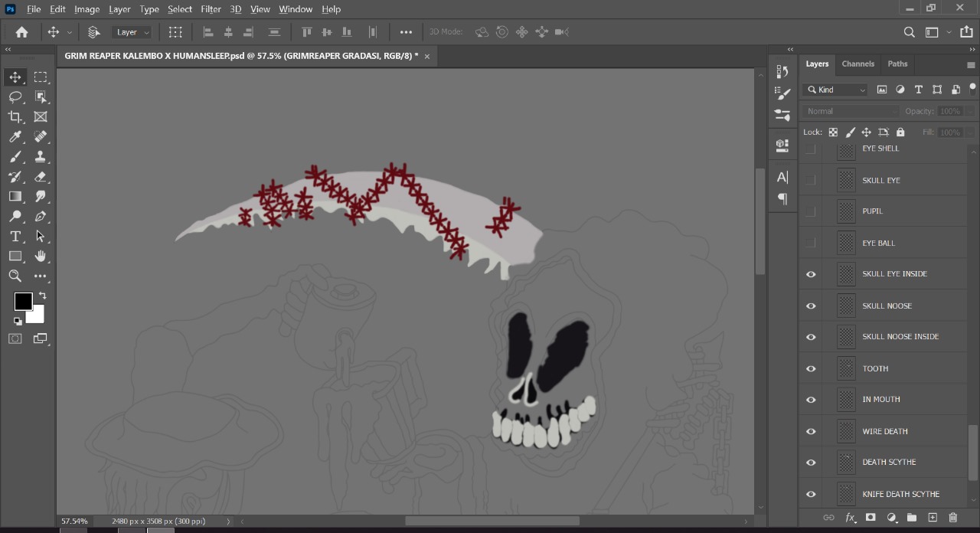Open the Normal blend mode dropdown
Image resolution: width=980 pixels, height=533 pixels.
coord(851,111)
